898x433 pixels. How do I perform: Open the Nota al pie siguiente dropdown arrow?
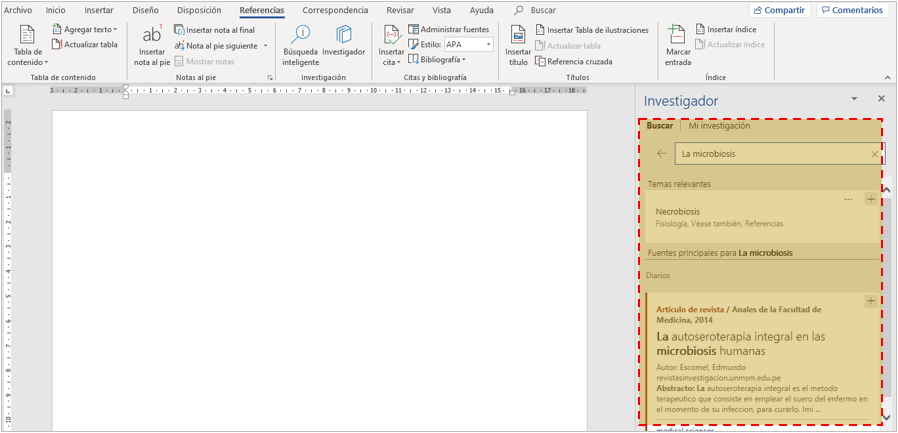(265, 45)
